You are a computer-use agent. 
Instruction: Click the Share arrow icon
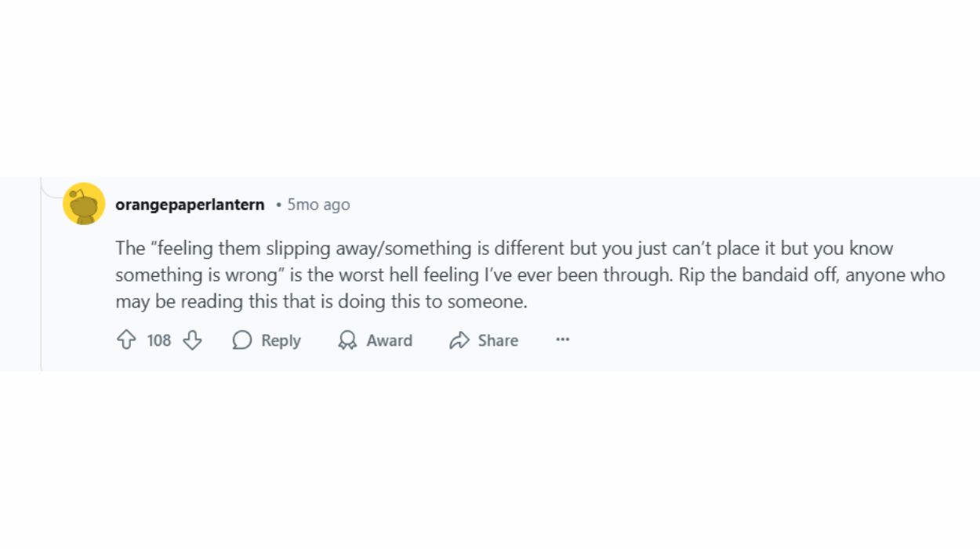pos(459,340)
